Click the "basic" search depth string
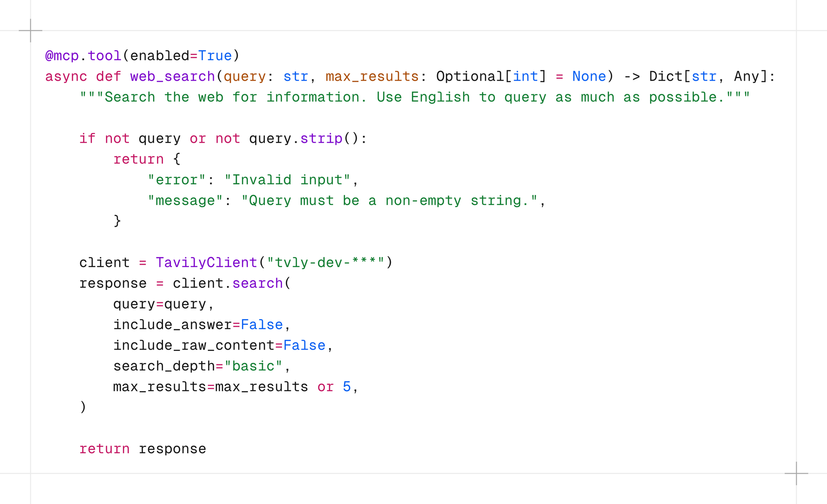 coord(253,366)
